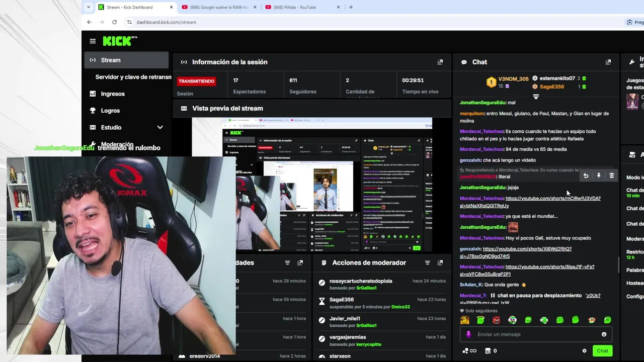Click SrAdan_K username in chat

[x=471, y=285]
